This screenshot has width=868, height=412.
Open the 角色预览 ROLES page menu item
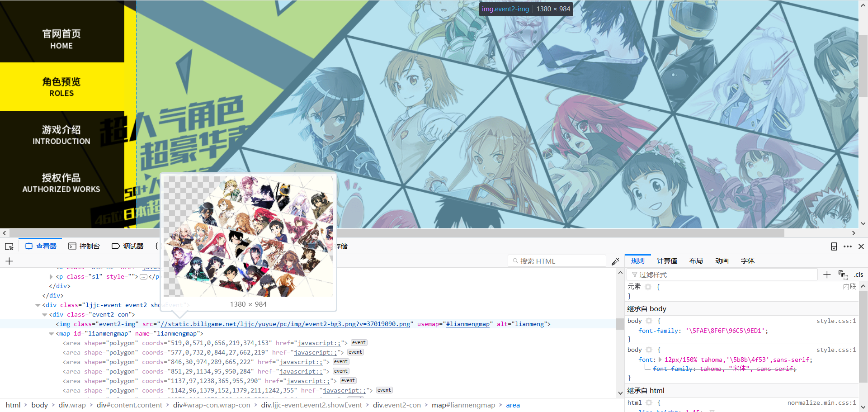click(62, 87)
